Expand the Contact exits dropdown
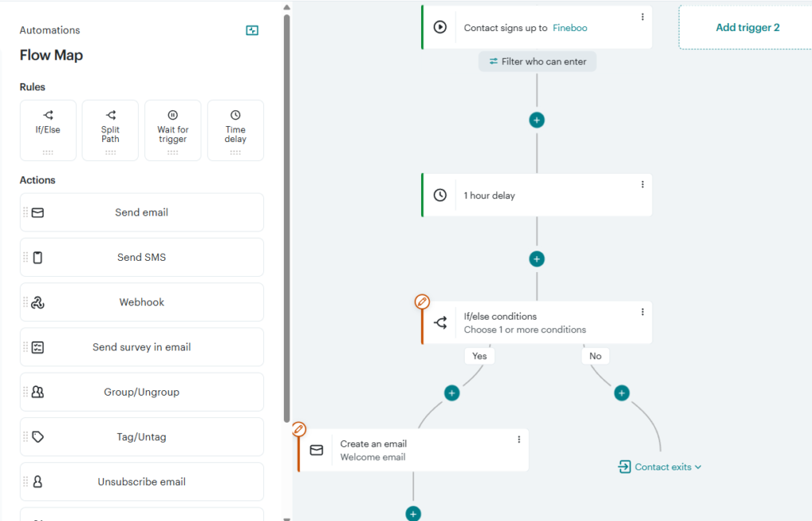Image resolution: width=812 pixels, height=521 pixels. (x=660, y=466)
